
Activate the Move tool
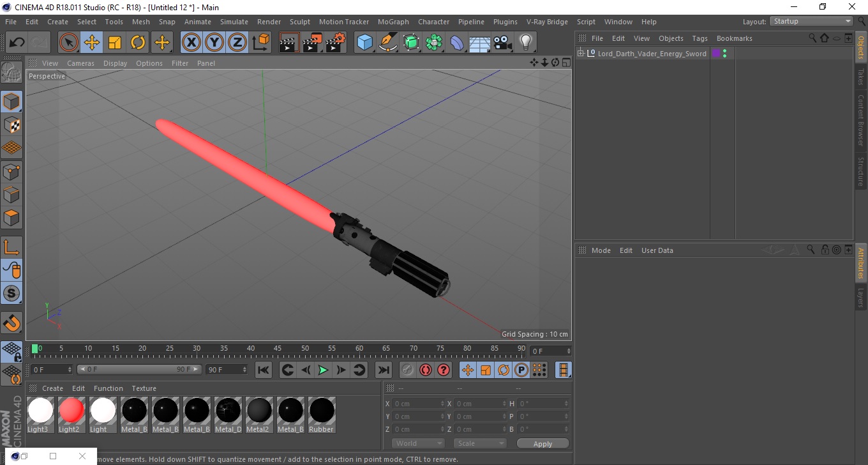coord(92,43)
